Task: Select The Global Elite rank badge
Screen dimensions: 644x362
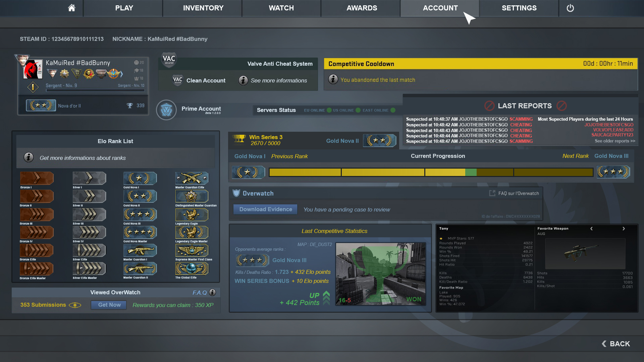Action: click(x=192, y=268)
